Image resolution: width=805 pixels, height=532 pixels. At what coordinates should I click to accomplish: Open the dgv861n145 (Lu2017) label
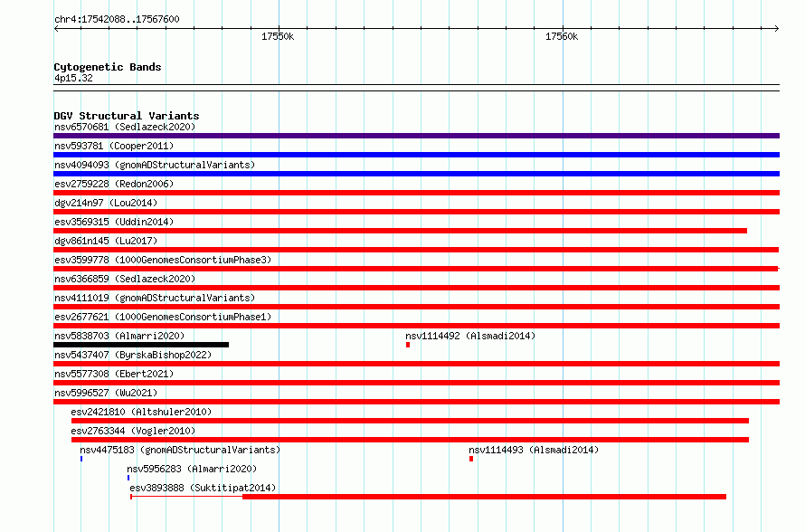(106, 241)
